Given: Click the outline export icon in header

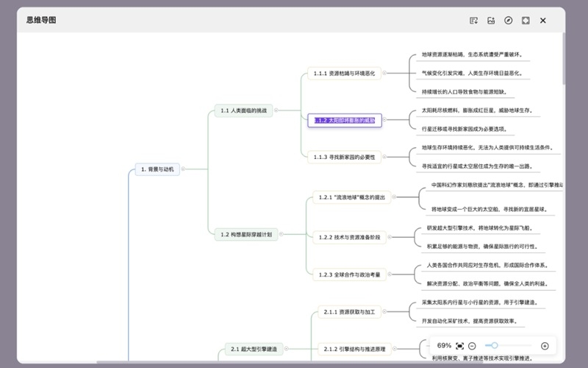Looking at the screenshot, I should pos(473,21).
